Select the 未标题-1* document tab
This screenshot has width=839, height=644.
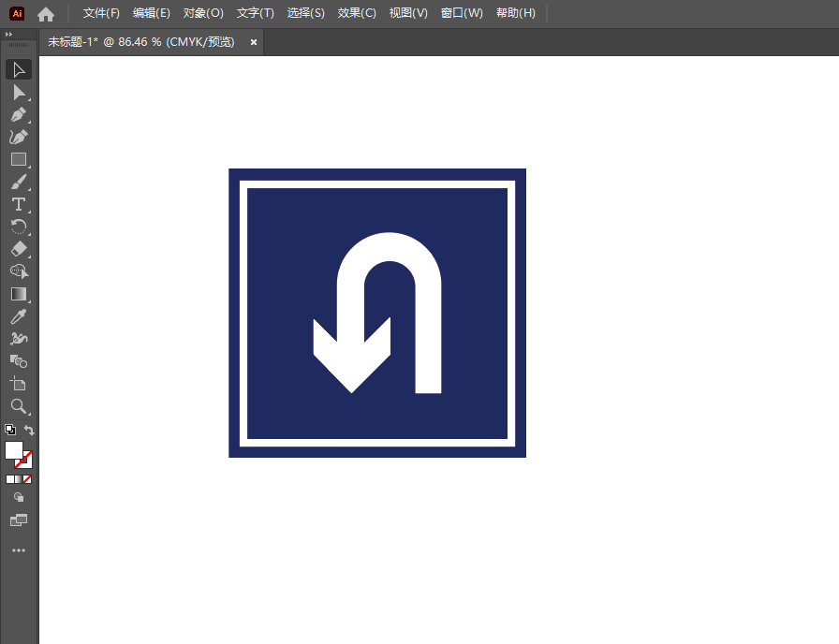(141, 42)
